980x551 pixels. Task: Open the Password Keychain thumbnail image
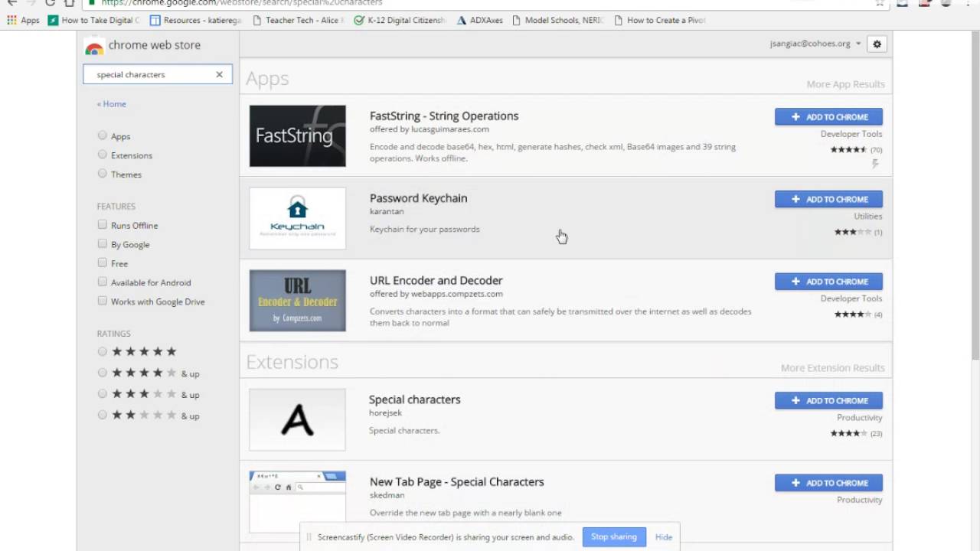pyautogui.click(x=298, y=218)
